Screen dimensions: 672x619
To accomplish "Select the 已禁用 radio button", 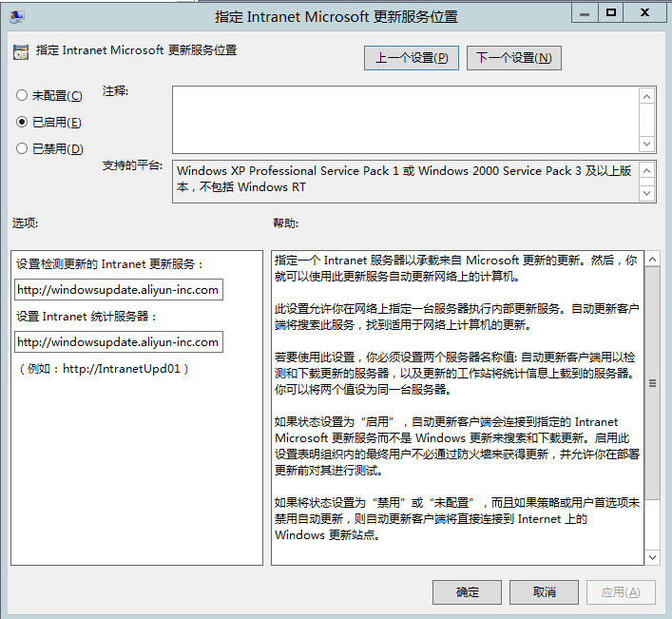I will [x=22, y=149].
